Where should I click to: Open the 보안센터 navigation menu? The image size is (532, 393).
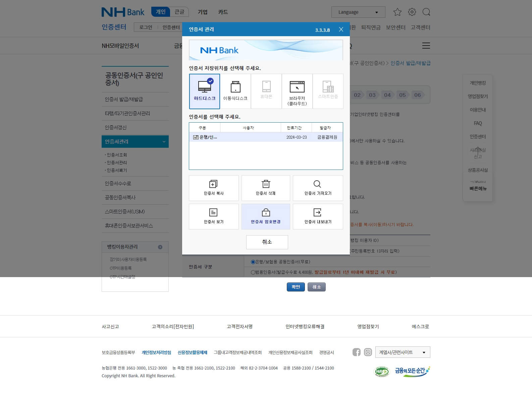pos(395,27)
